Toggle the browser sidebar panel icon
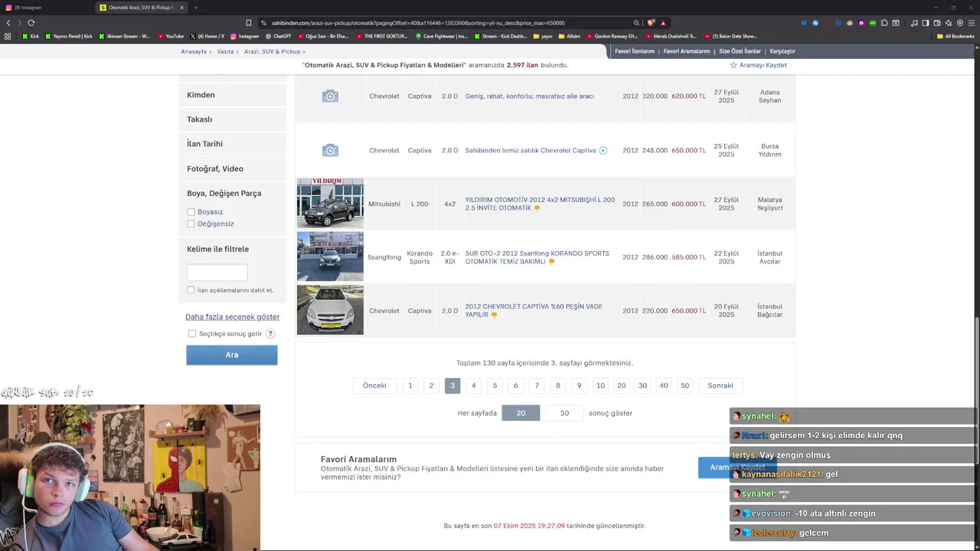The height and width of the screenshot is (551, 980). [926, 23]
